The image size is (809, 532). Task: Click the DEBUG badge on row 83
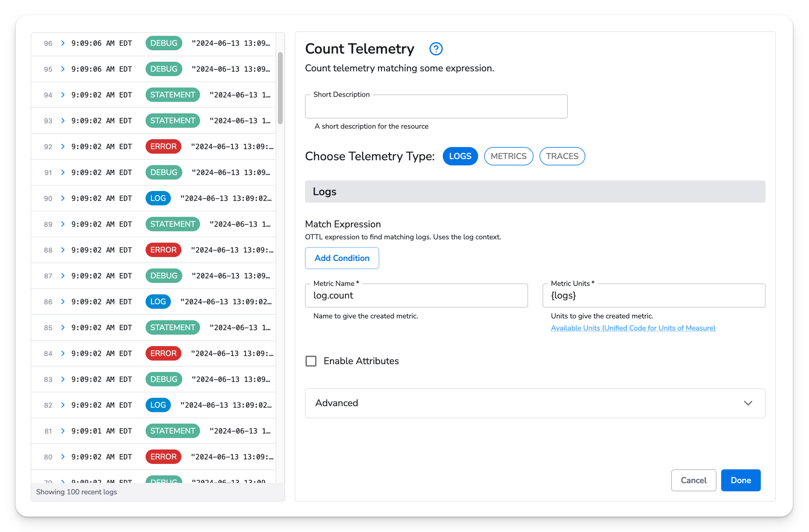pos(163,379)
